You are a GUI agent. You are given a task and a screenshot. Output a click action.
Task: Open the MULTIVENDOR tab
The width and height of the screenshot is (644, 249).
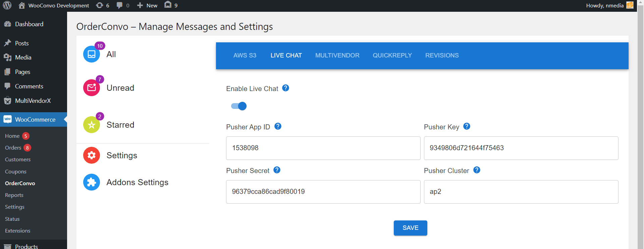(x=337, y=55)
